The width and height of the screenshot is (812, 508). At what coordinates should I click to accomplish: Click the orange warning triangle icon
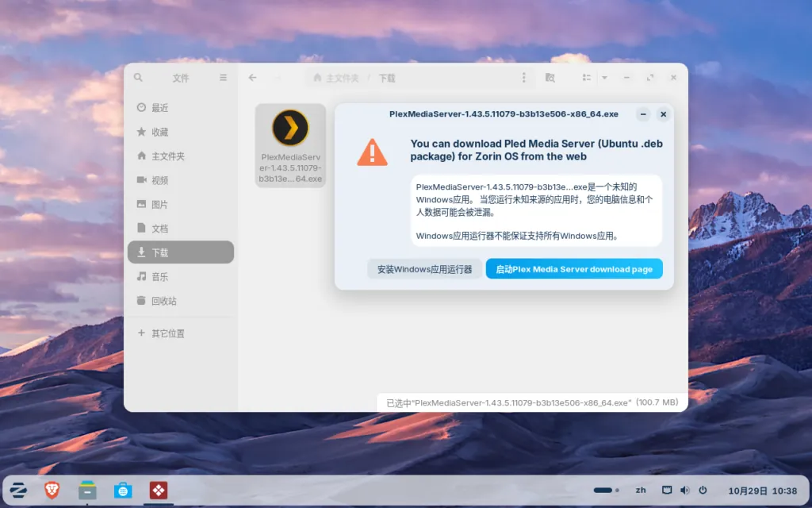(372, 152)
